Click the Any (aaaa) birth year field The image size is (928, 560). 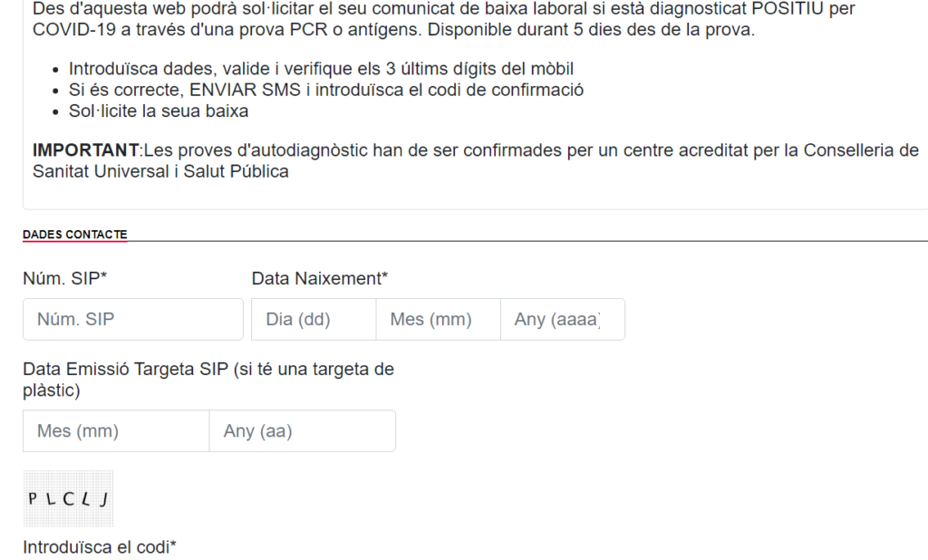click(562, 319)
